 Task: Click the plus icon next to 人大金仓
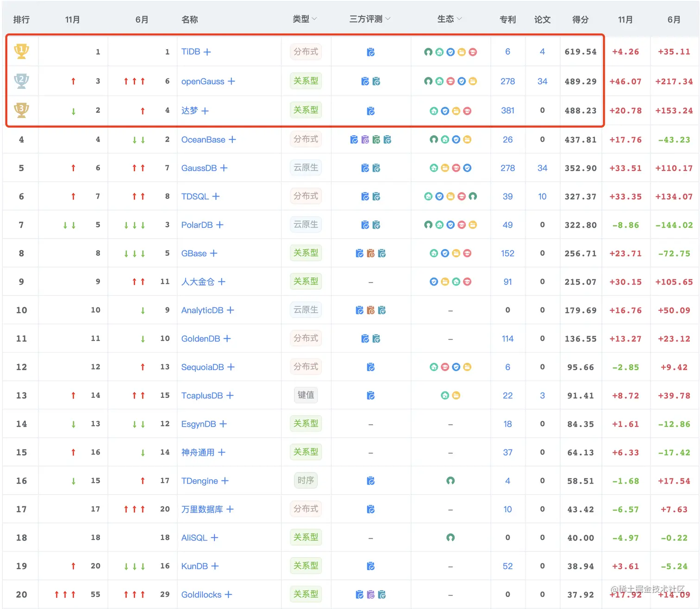222,282
